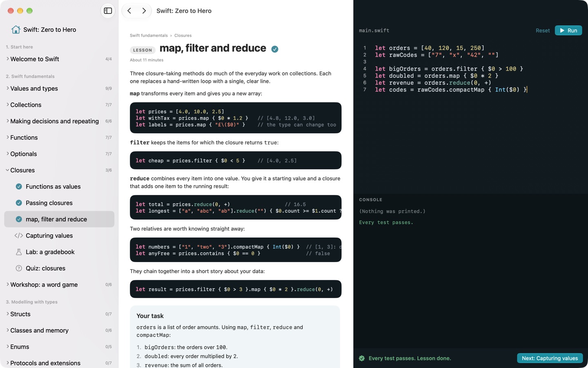The height and width of the screenshot is (368, 588).
Task: Go forward with the right chevron
Action: point(144,11)
